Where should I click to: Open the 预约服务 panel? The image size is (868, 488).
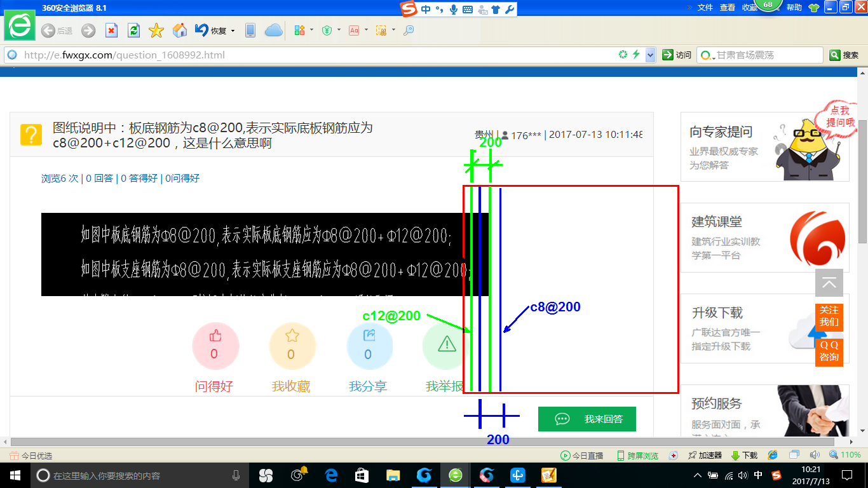(764, 410)
